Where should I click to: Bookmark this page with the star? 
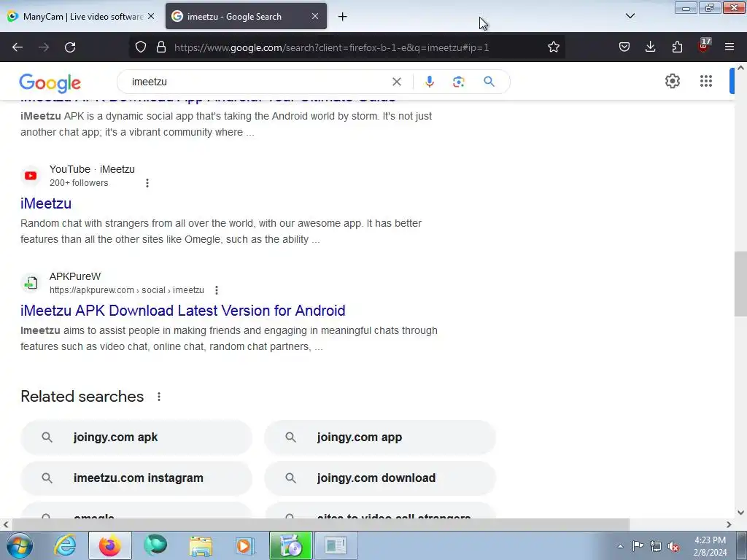pos(553,47)
